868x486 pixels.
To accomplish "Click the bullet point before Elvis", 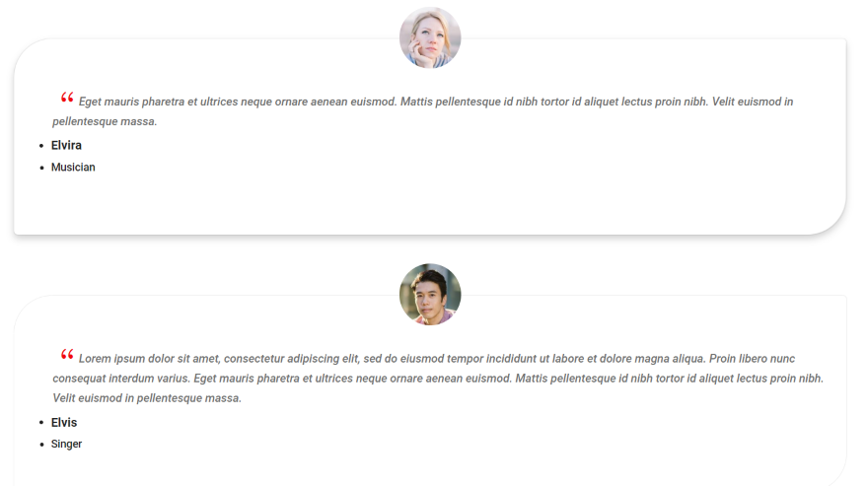I will (x=40, y=423).
